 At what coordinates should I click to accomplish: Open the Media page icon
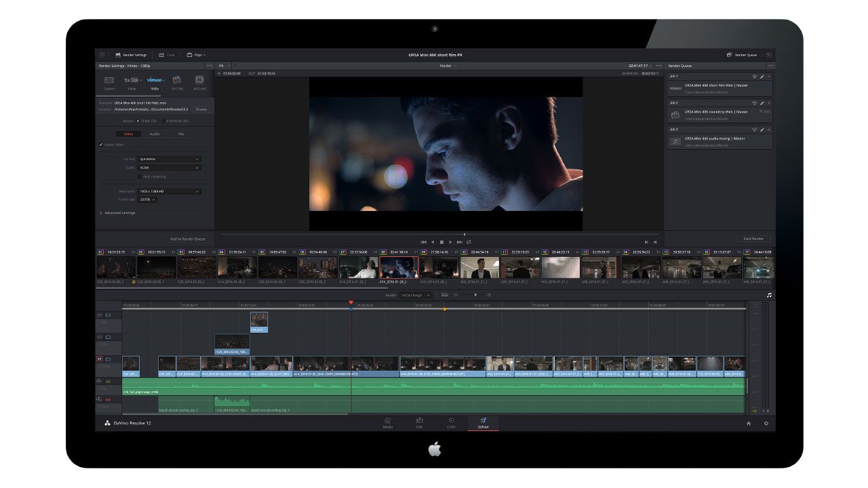(387, 422)
